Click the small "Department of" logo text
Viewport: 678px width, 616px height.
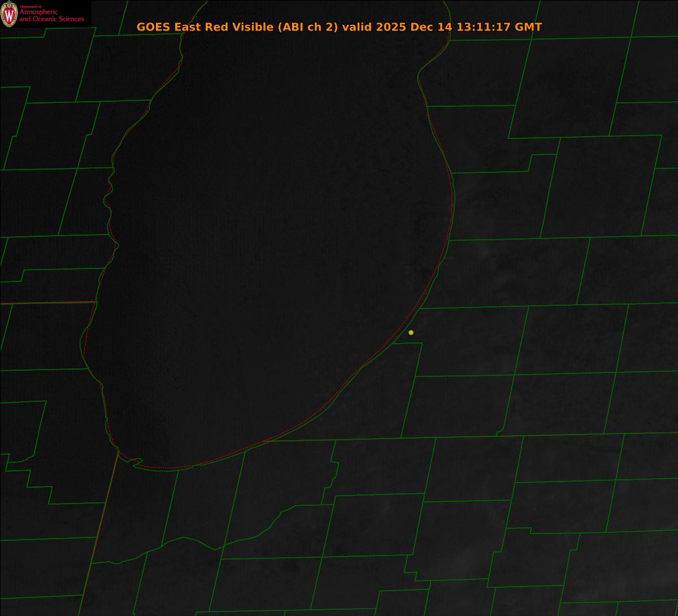coord(30,7)
